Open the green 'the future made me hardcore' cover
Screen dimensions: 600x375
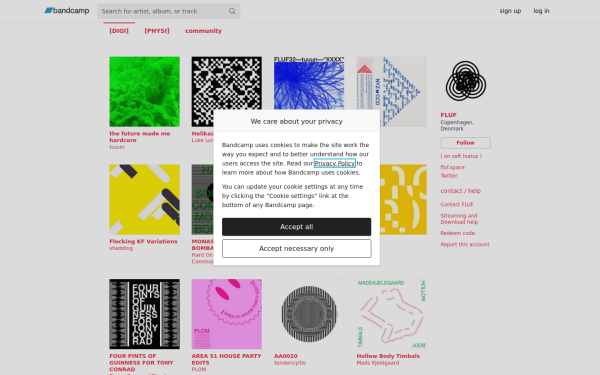pyautogui.click(x=145, y=91)
